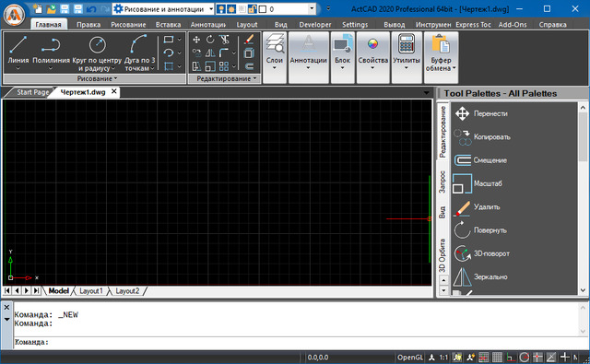Toggle snap mode in status bar
Viewport: 590px width, 364px height.
pos(484,358)
